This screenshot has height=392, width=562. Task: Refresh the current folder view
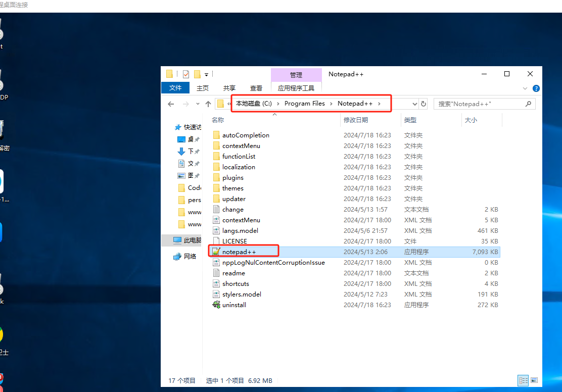click(424, 104)
